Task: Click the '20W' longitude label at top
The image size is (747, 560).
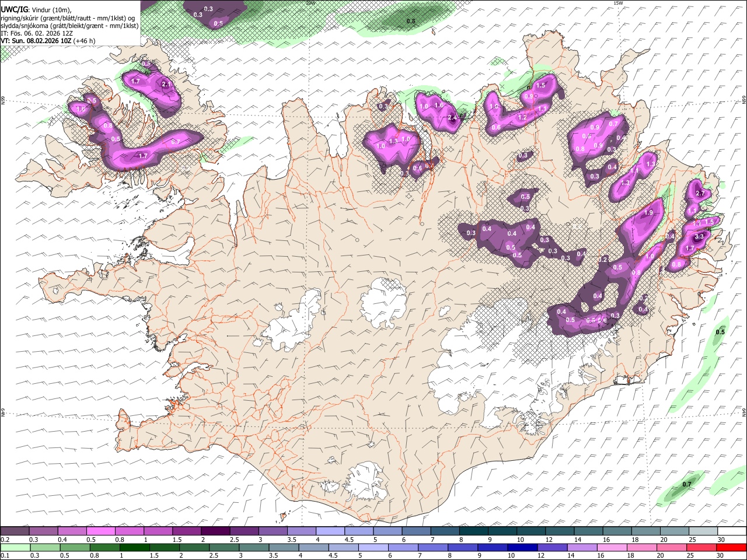Action: click(x=310, y=3)
